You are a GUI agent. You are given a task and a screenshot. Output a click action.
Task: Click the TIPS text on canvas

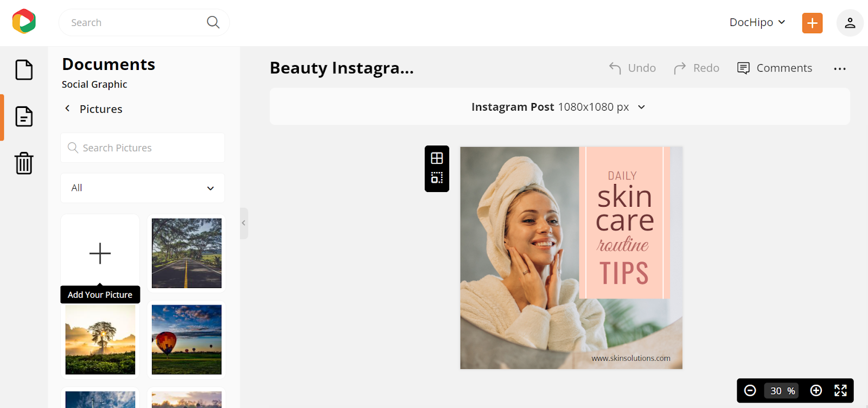click(x=624, y=273)
